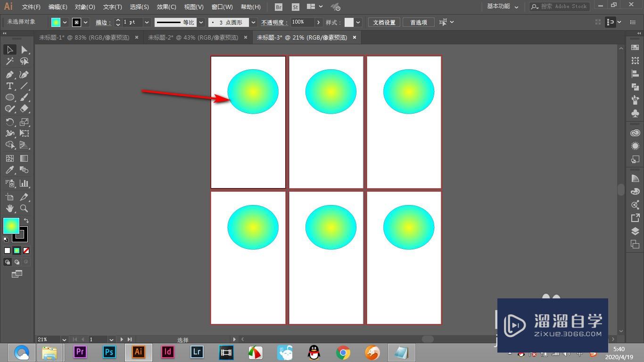Open the stroke weight dropdown
Screen dimensions: 644x362
[x=147, y=22]
